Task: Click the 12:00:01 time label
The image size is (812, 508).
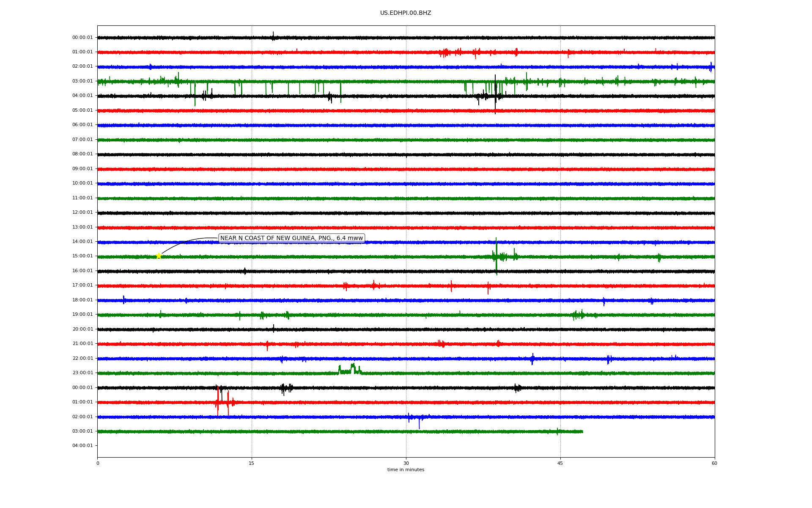Action: click(x=82, y=213)
